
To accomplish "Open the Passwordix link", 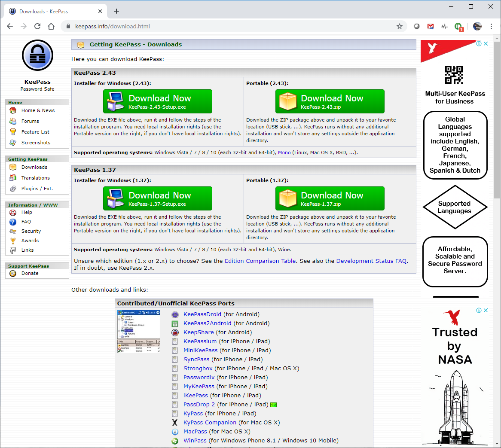I will click(199, 378).
